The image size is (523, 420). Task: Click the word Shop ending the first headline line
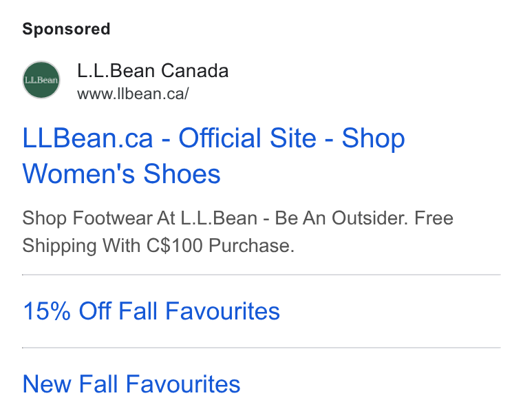tap(373, 139)
